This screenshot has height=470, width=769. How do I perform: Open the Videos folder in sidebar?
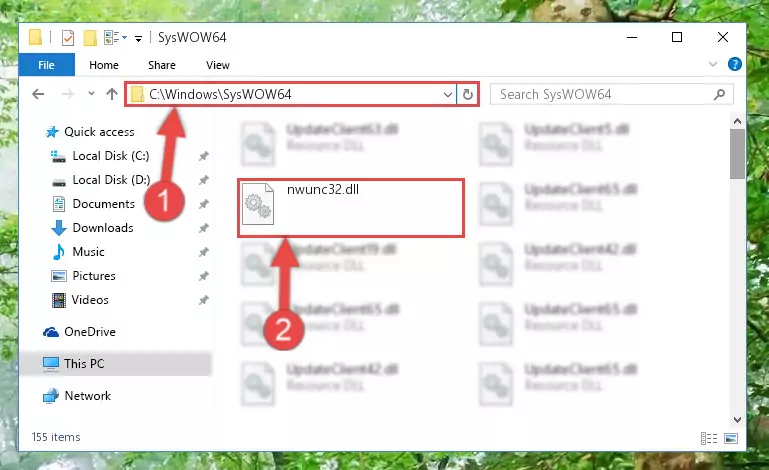[x=90, y=300]
